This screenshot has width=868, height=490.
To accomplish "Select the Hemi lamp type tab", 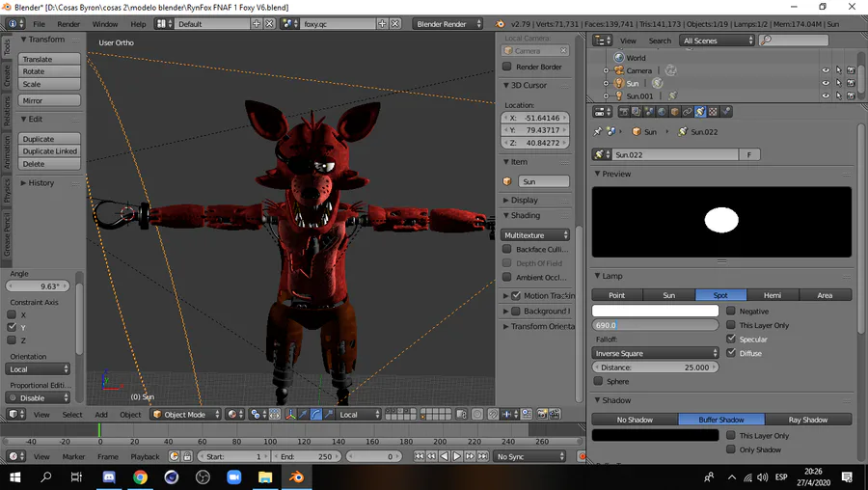I will click(773, 295).
